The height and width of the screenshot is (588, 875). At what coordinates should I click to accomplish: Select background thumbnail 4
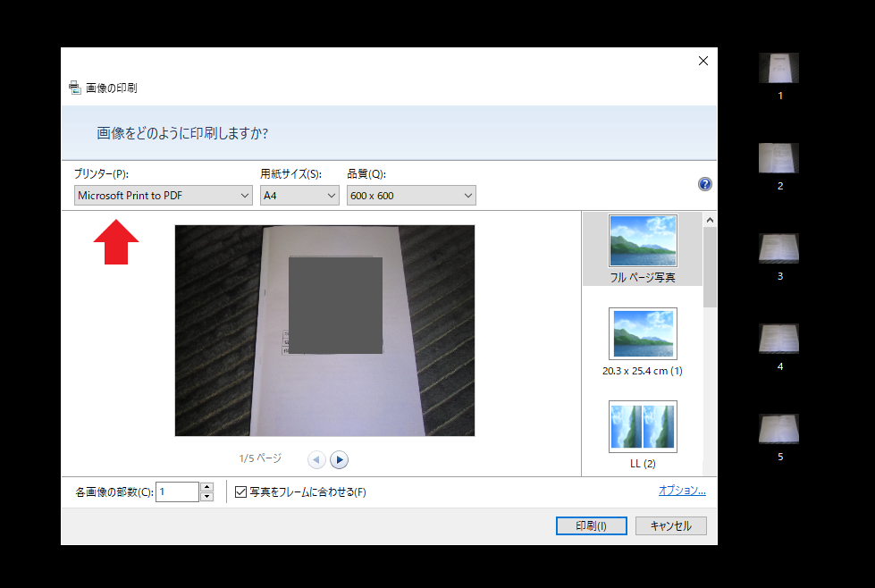(779, 339)
